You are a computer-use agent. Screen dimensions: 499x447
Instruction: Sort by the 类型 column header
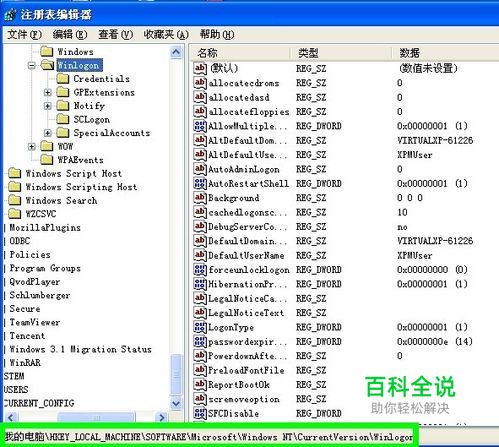click(340, 53)
